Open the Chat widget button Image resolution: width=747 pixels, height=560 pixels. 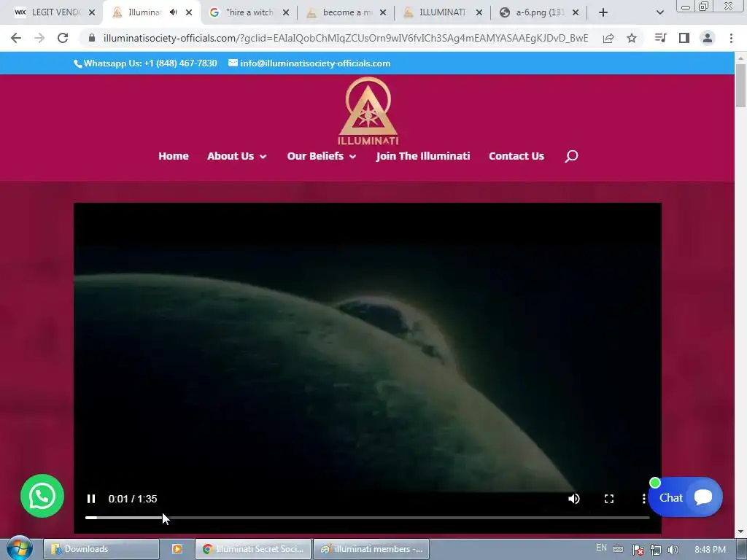coord(686,497)
